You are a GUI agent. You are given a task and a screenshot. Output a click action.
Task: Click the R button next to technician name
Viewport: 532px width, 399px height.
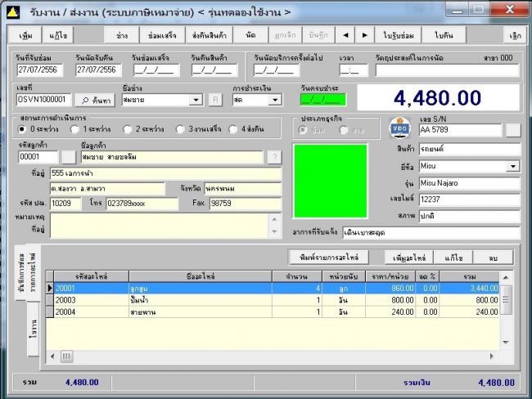(216, 100)
